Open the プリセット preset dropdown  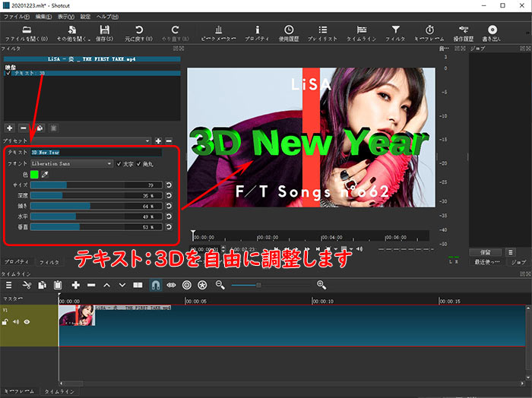(x=91, y=141)
